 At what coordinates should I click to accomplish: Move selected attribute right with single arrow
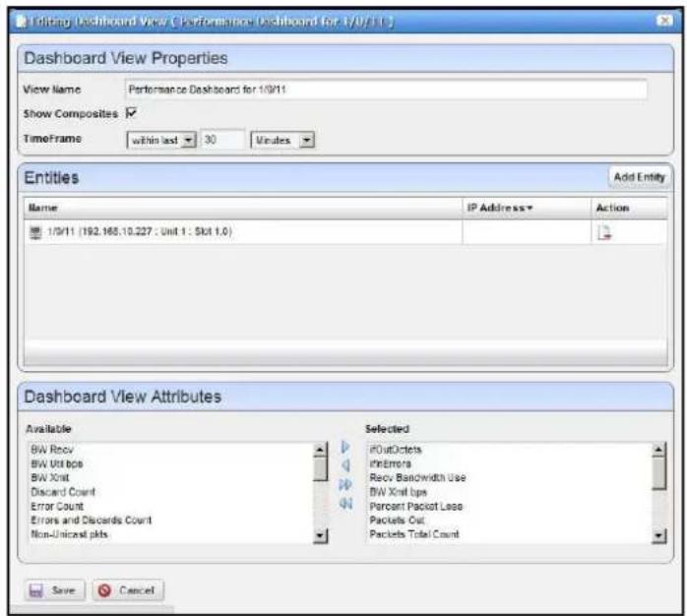[345, 448]
